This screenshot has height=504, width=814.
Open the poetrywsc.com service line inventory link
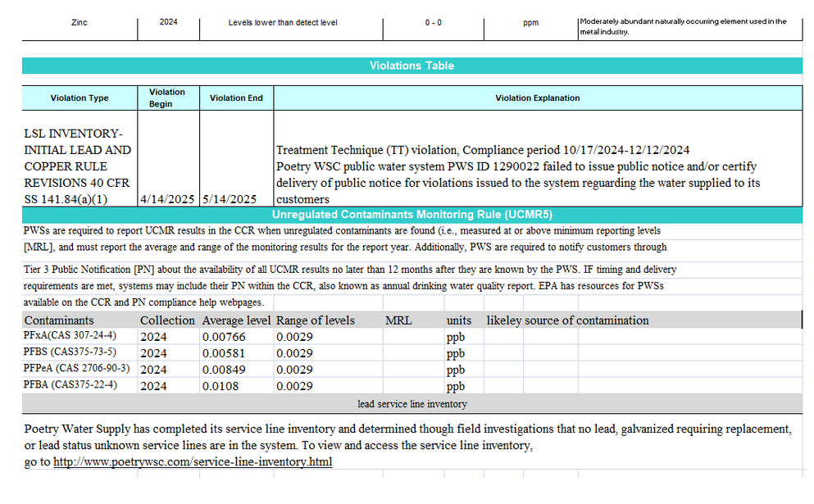click(193, 461)
